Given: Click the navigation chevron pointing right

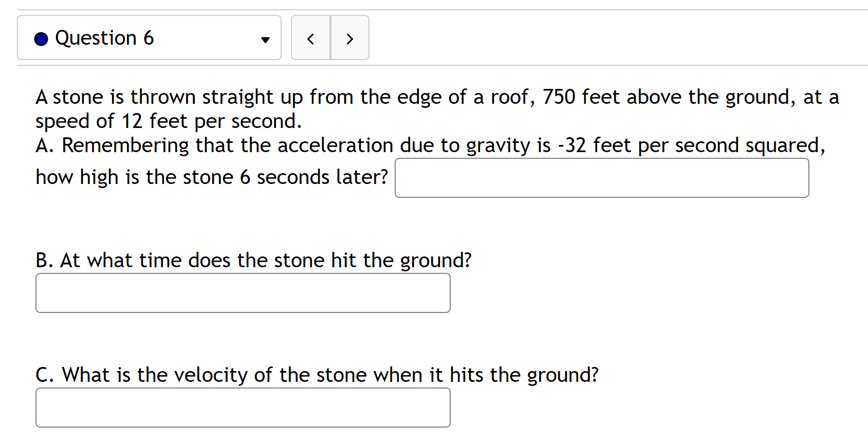Looking at the screenshot, I should point(349,38).
